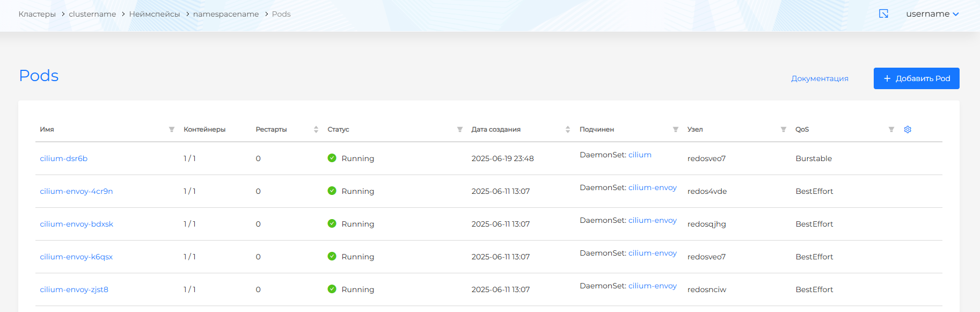Click Running status icon for cilium-envoy-bdxsk

click(332, 223)
